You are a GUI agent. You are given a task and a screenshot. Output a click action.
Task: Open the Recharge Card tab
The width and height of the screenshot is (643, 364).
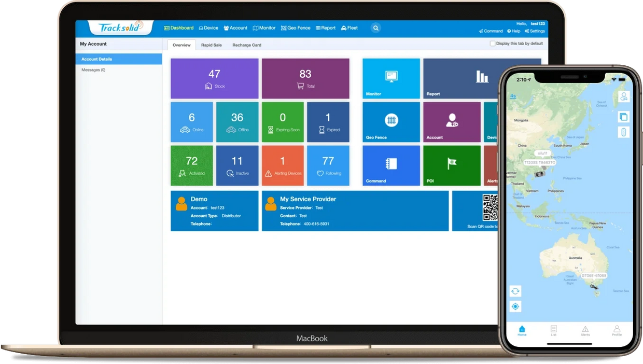coord(246,45)
